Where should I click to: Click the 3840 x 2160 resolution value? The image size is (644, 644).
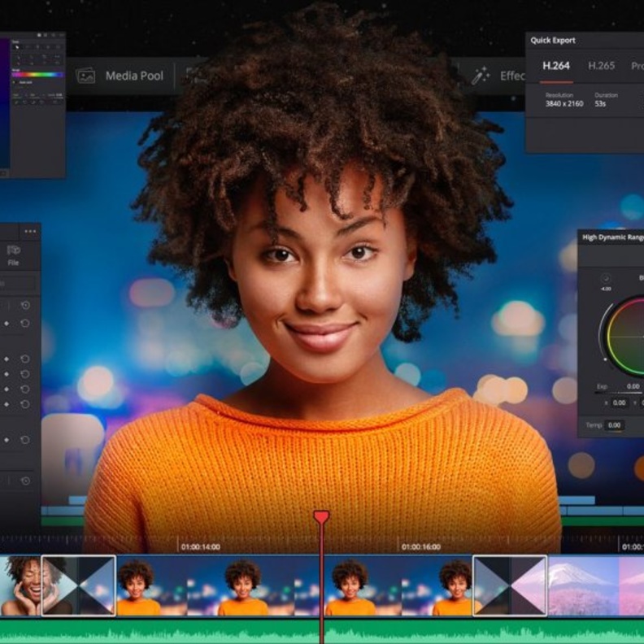tap(564, 104)
